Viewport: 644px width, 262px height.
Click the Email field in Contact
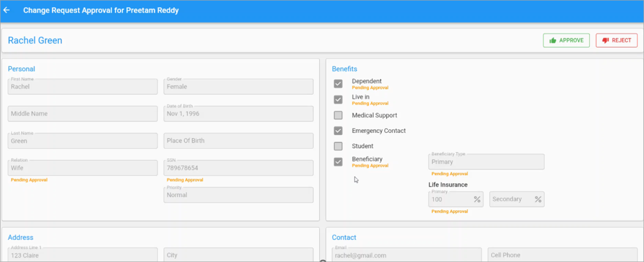pyautogui.click(x=406, y=255)
